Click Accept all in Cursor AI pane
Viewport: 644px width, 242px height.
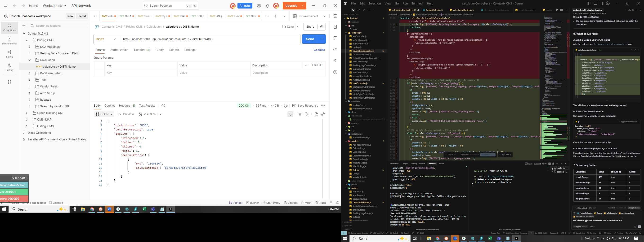pos(634,208)
